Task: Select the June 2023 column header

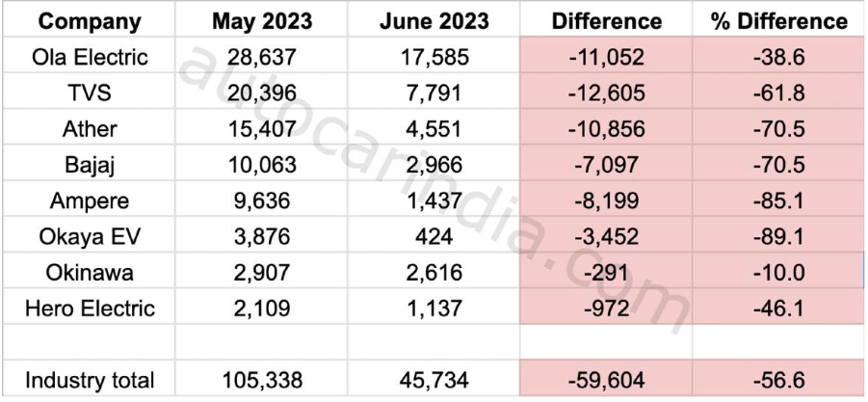Action: click(x=434, y=21)
